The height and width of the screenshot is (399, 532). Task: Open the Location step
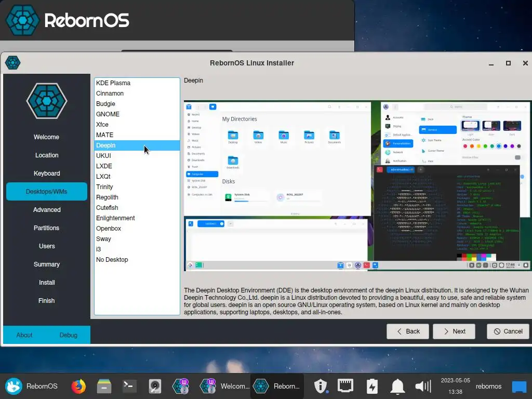pos(46,155)
